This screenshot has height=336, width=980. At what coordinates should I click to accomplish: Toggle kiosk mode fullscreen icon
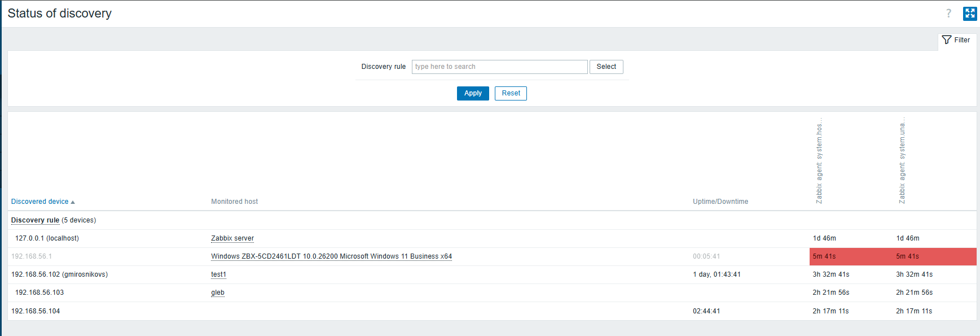pos(970,14)
